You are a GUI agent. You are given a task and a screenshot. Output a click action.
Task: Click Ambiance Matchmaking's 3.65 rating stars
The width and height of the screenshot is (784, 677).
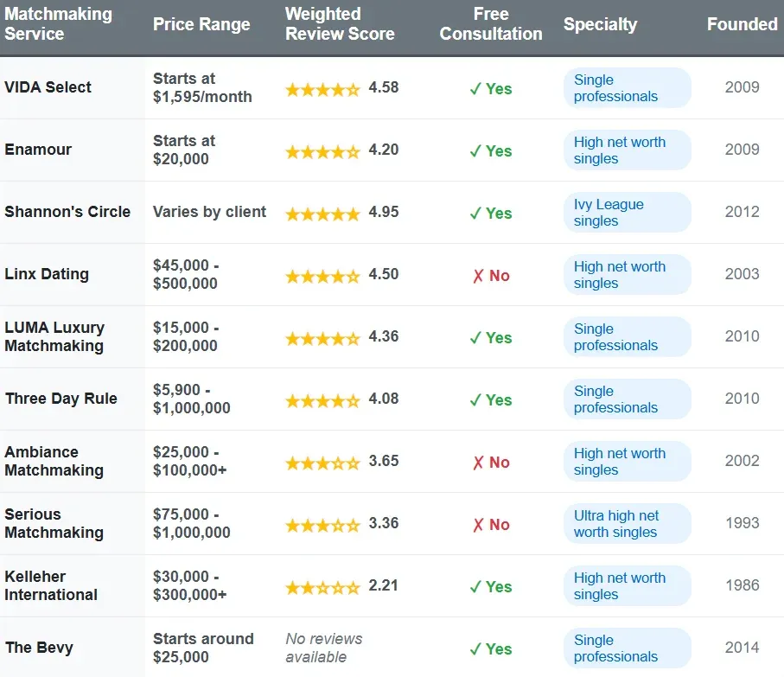[322, 461]
